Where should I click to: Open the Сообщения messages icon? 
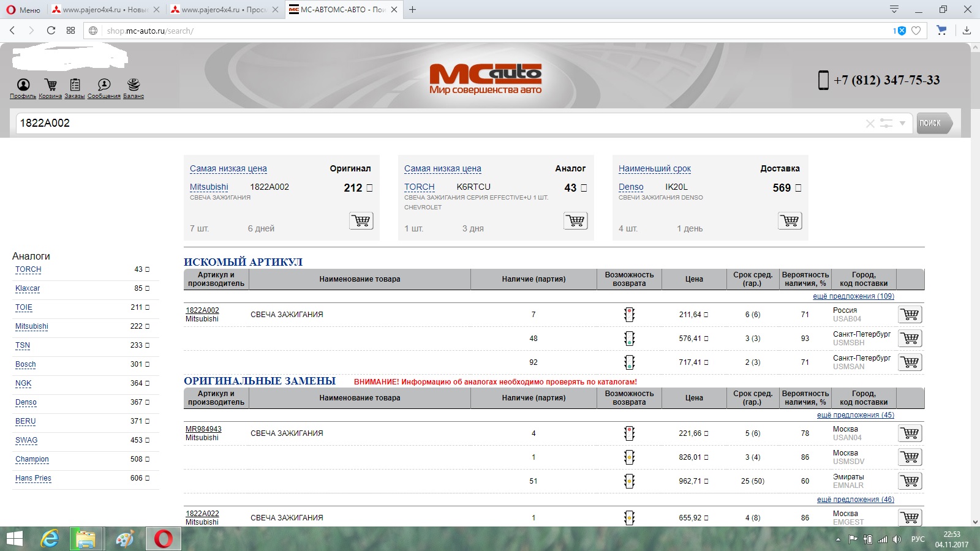(x=104, y=85)
